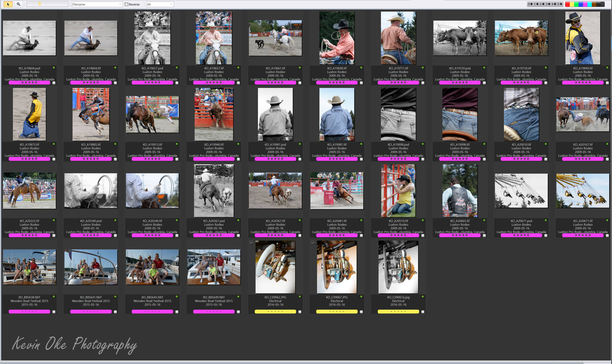Image resolution: width=612 pixels, height=364 pixels.
Task: Filter by the 0-star rating
Action: click(x=530, y=4)
